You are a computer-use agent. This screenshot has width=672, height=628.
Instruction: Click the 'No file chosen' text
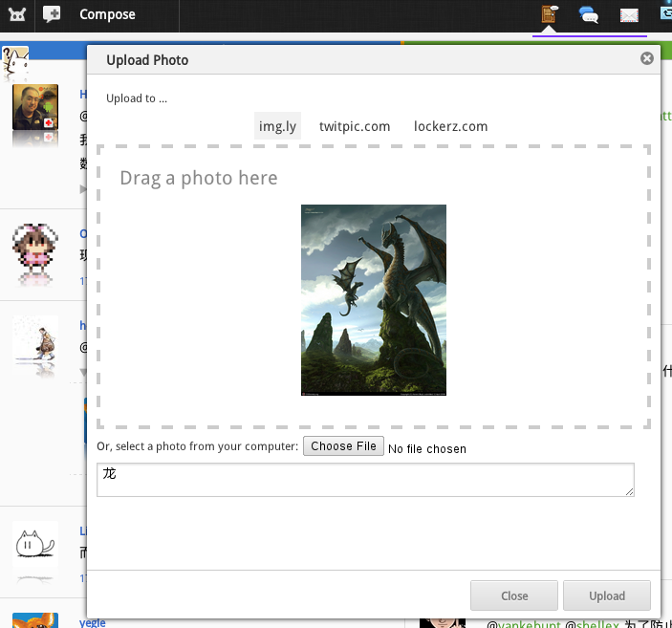pyautogui.click(x=427, y=449)
